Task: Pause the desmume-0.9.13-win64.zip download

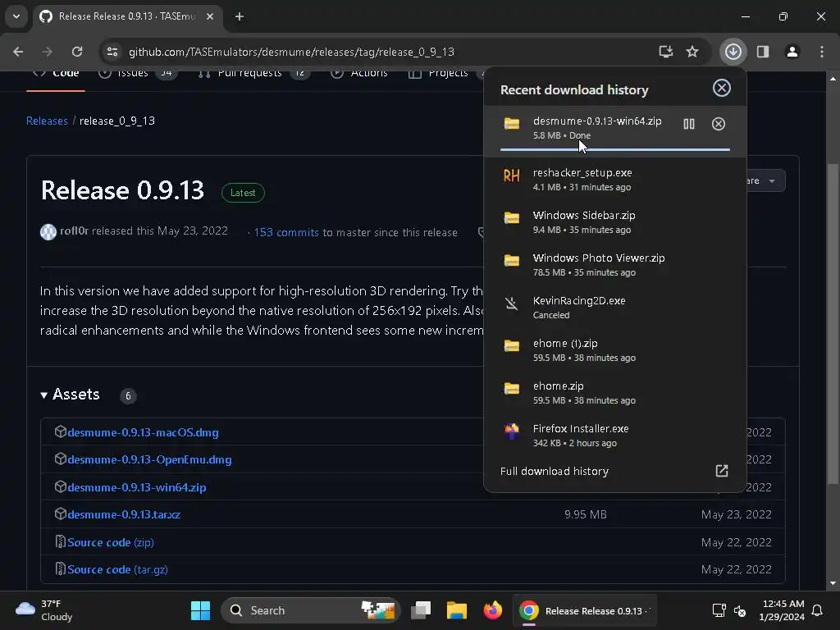Action: coord(688,125)
